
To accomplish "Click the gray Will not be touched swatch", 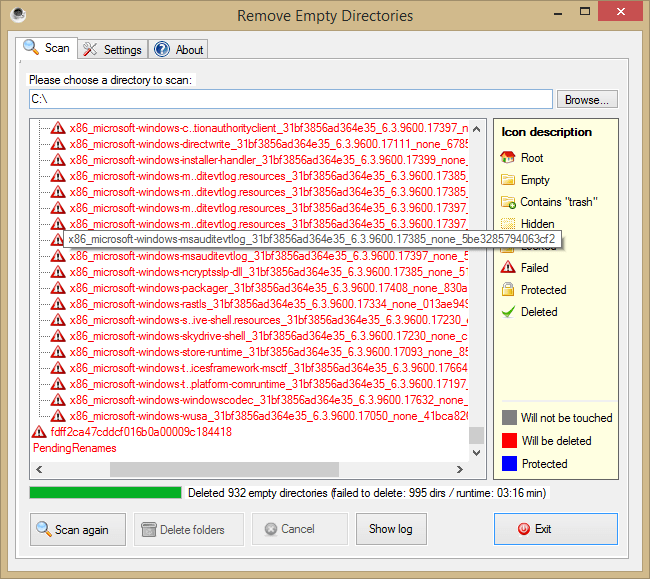I will coord(509,417).
